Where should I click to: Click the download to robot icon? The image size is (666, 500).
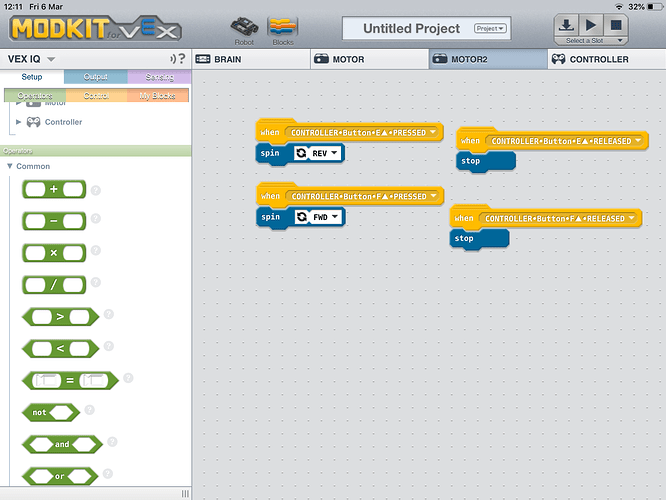(566, 25)
